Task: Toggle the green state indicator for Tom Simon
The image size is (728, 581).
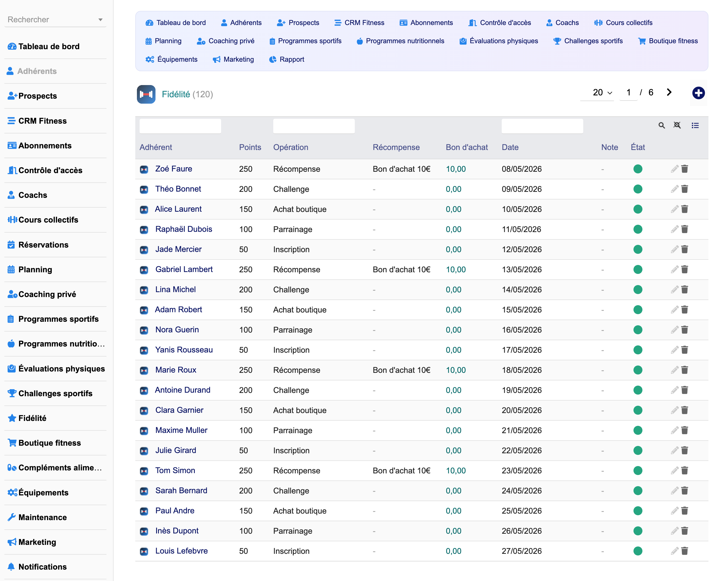Action: (x=638, y=471)
